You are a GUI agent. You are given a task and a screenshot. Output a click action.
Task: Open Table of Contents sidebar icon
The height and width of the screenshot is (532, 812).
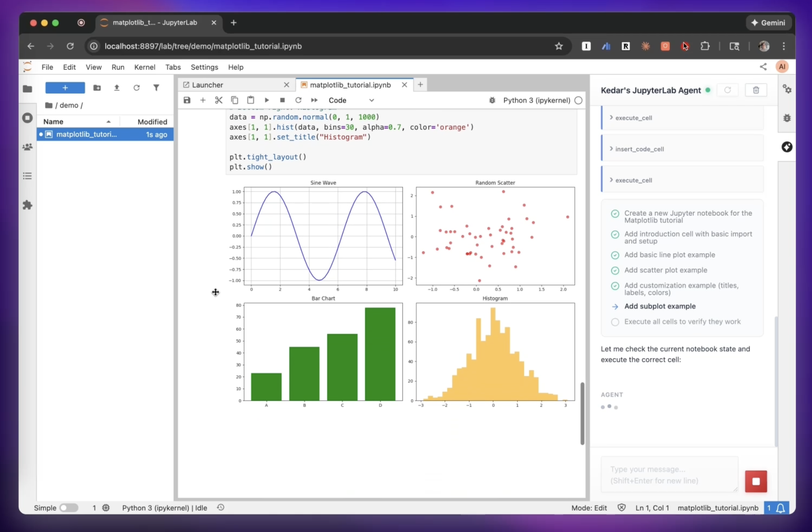click(27, 176)
